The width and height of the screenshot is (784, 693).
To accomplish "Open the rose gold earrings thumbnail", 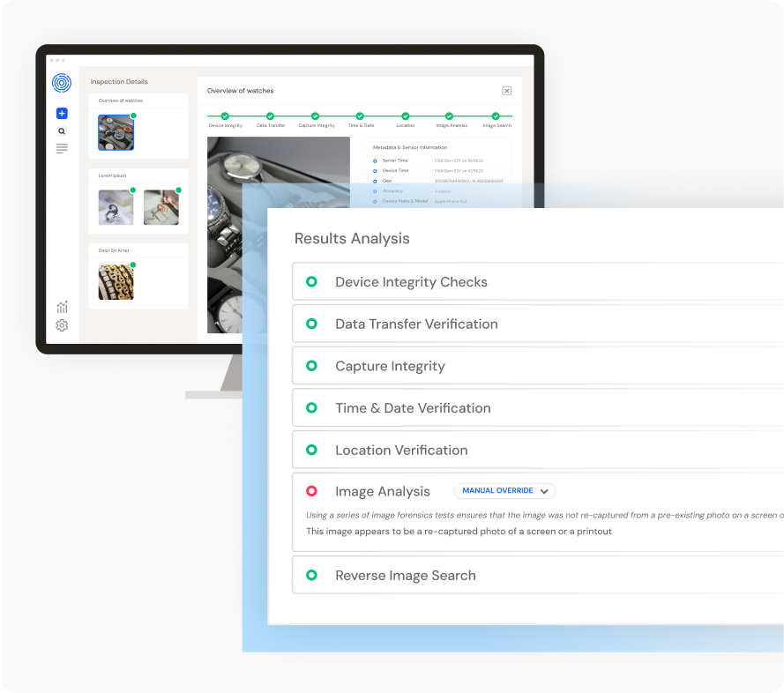I will (161, 207).
